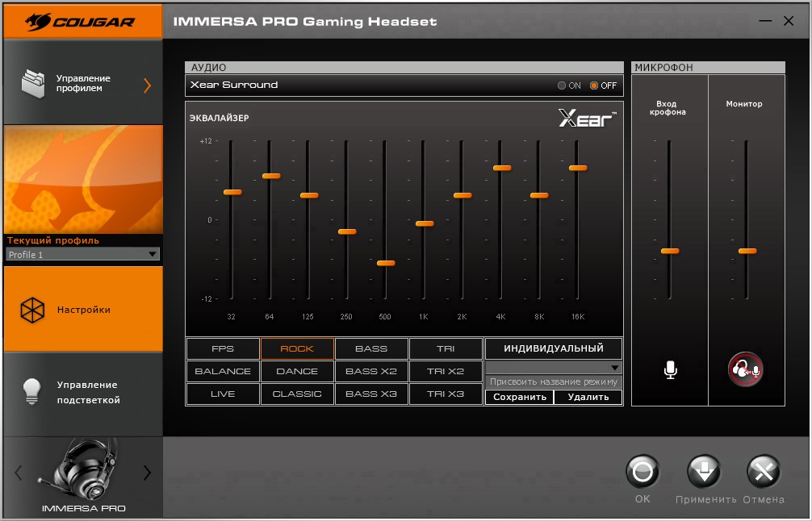Click the Монитор level slider handle
This screenshot has width=812, height=521.
pos(747,252)
